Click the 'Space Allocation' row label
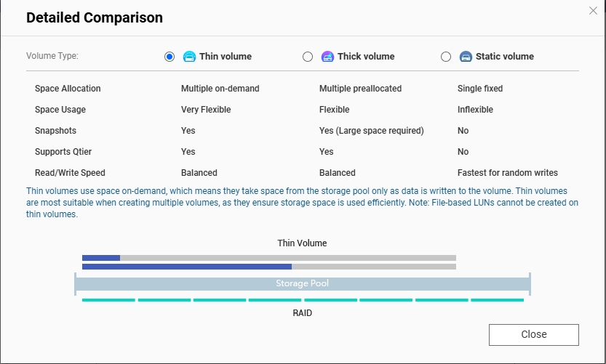This screenshot has width=606, height=364. pyautogui.click(x=68, y=89)
